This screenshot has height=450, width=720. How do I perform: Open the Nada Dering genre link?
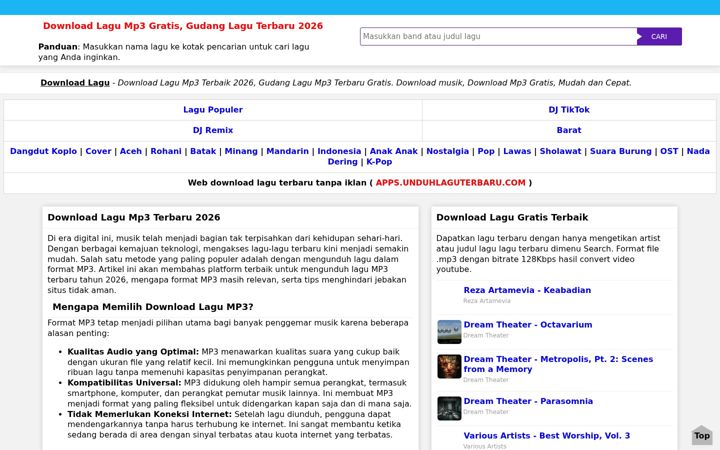(698, 151)
